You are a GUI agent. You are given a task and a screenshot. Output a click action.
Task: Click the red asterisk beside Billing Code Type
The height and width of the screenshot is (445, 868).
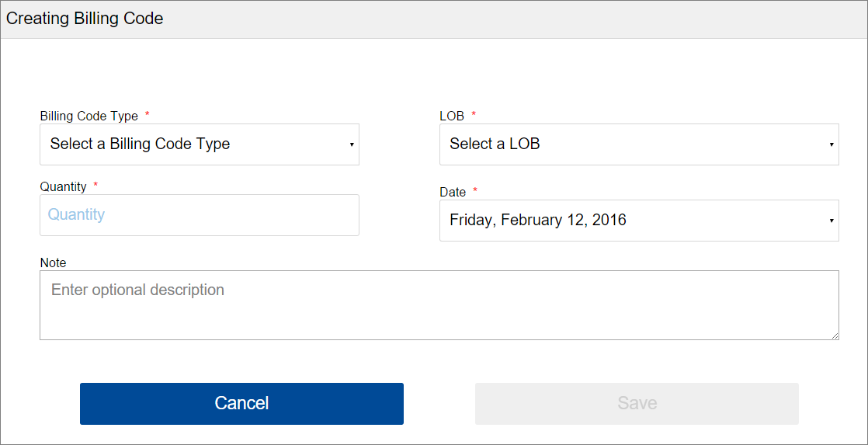point(148,116)
